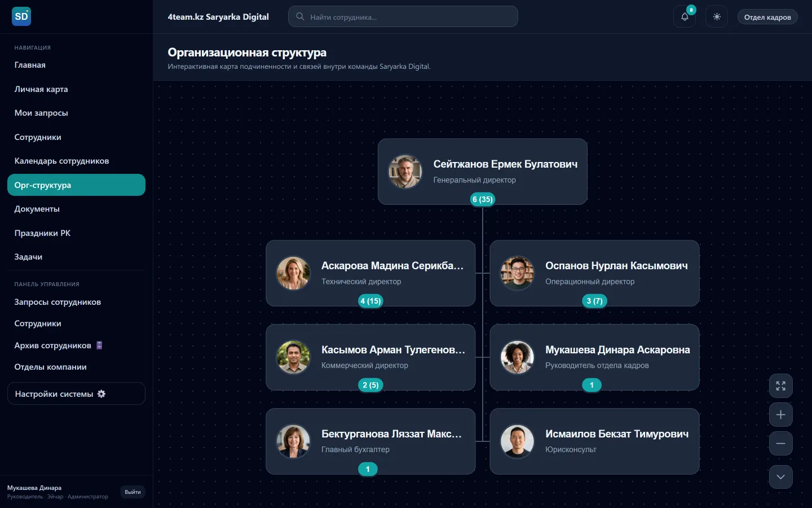
Task: Expand Askarova's 4 (15) subordinates badge
Action: pyautogui.click(x=370, y=301)
